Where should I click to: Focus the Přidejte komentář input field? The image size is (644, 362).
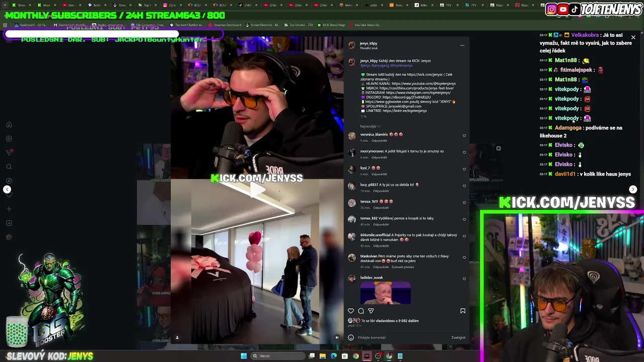click(403, 337)
